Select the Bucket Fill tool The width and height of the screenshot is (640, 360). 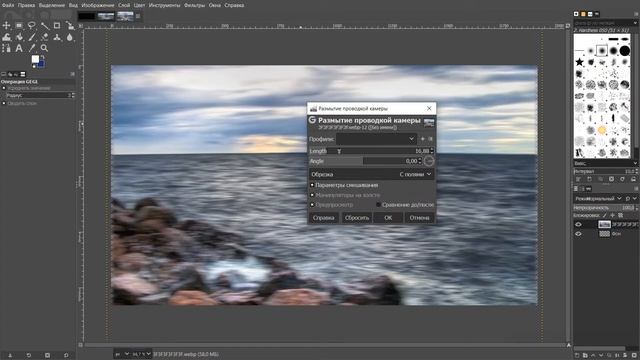point(19,37)
